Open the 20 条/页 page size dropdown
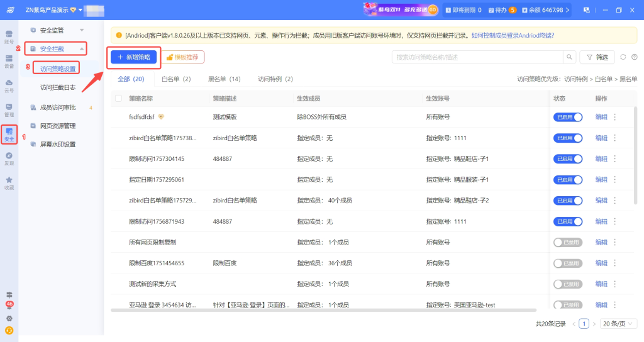The width and height of the screenshot is (644, 342). tap(617, 324)
